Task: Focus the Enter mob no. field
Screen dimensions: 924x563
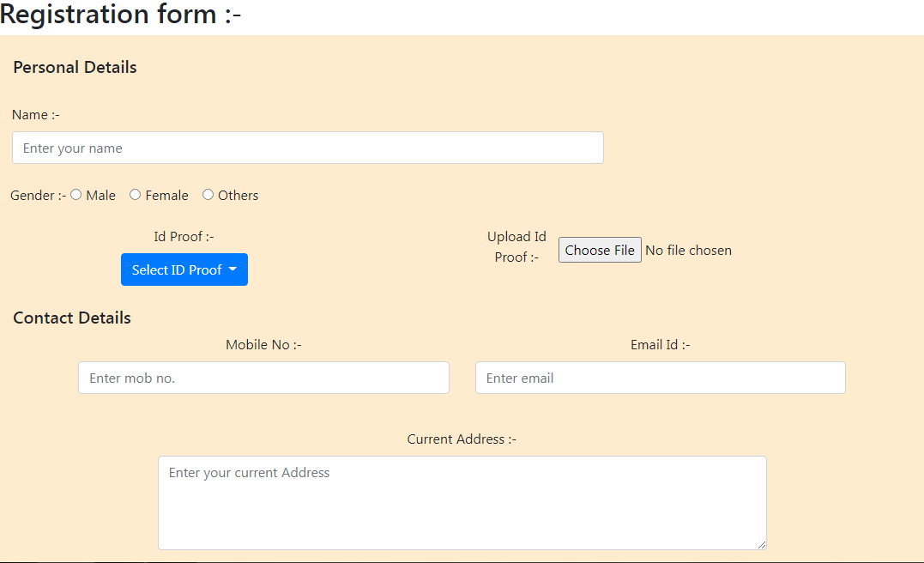Action: tap(263, 378)
